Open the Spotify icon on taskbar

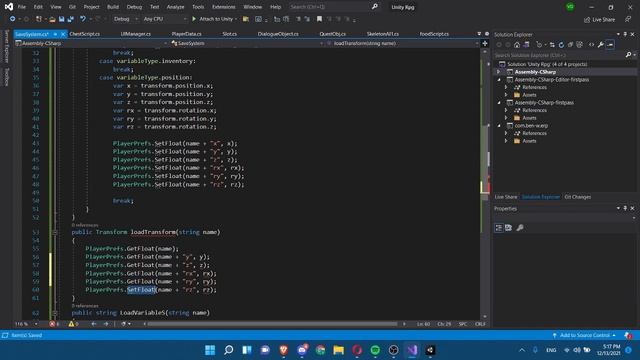(x=375, y=350)
